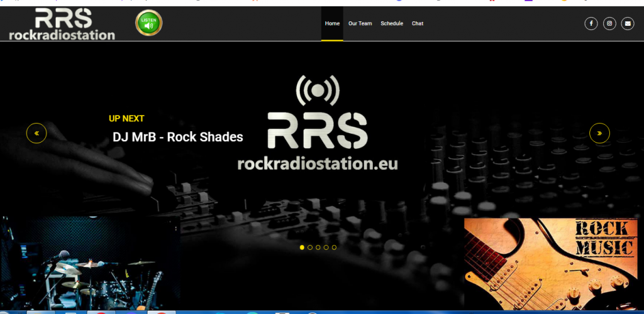This screenshot has height=314, width=644.
Task: Select the fifth carousel indicator dot
Action: tap(334, 247)
